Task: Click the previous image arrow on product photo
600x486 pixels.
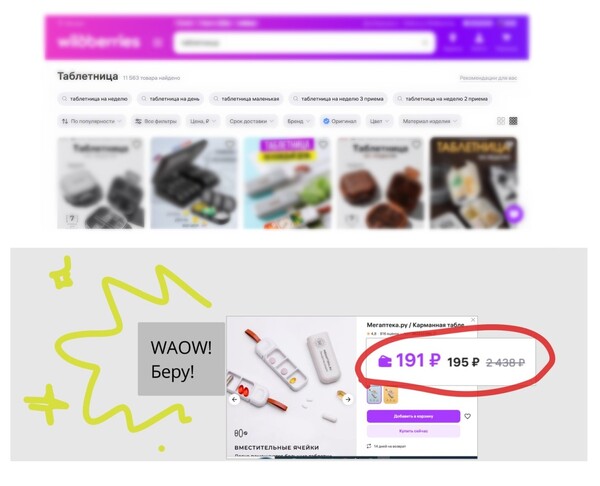Action: [235, 399]
